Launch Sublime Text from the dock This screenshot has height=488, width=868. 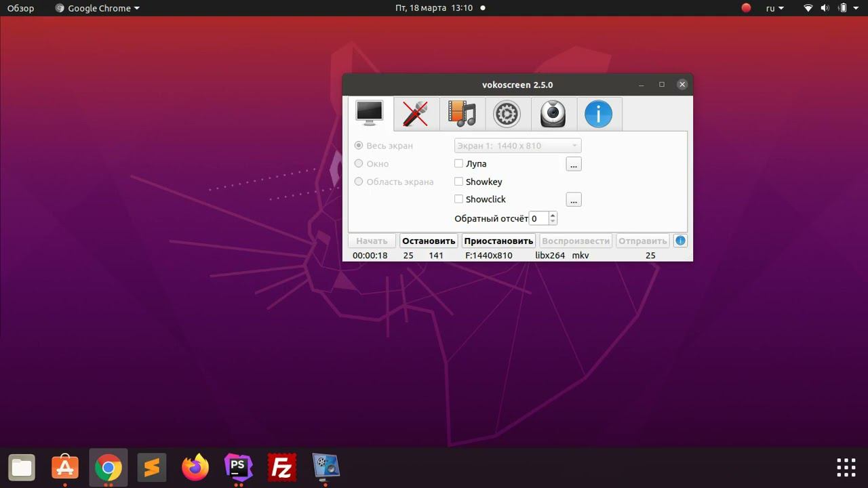coord(152,467)
